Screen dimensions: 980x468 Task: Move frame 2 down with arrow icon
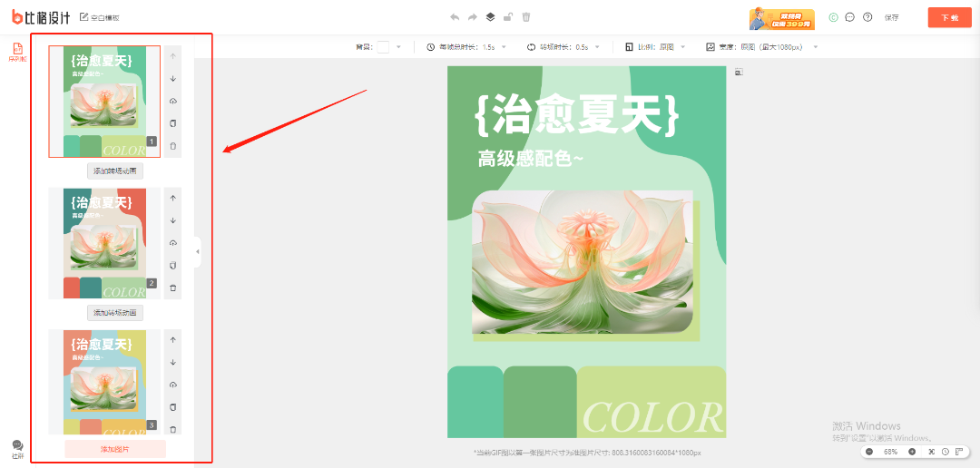coord(173,220)
